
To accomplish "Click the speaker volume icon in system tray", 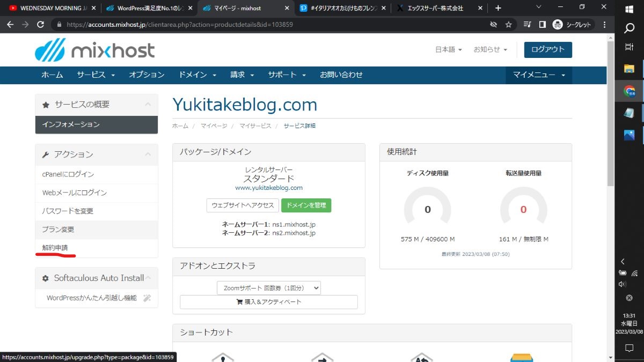I will coord(623,284).
